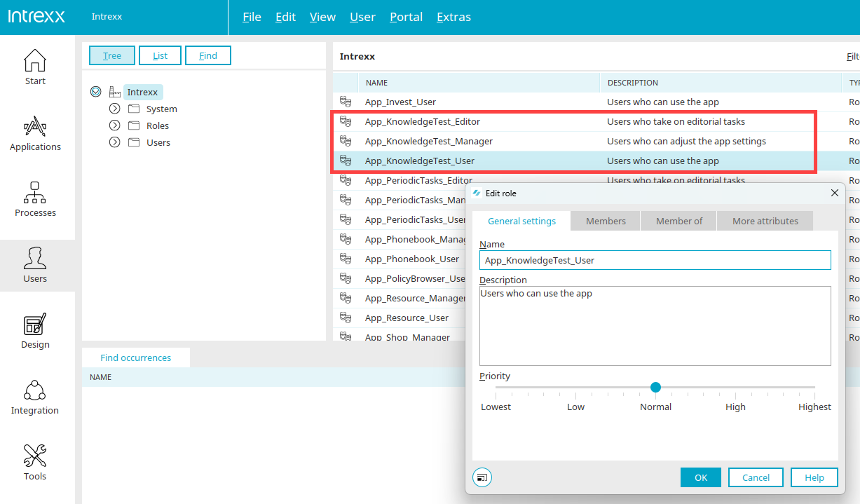Screen dimensions: 860x504
Task: Click the Priority slider handle
Action: (x=655, y=387)
